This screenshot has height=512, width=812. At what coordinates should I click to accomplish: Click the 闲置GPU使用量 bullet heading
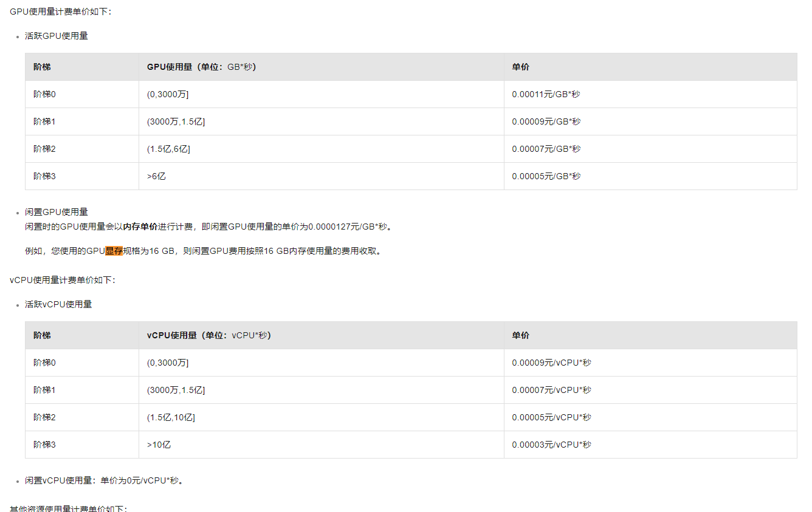point(57,212)
